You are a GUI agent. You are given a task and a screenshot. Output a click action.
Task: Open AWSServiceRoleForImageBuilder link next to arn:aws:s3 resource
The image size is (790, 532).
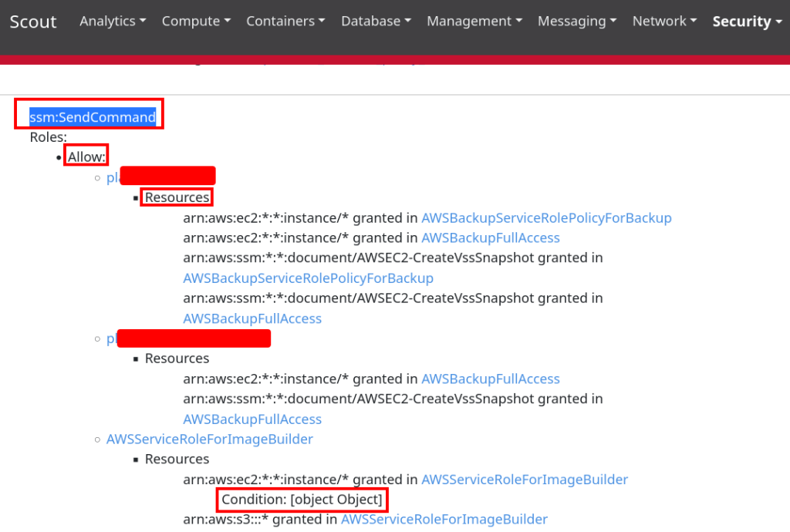point(444,520)
